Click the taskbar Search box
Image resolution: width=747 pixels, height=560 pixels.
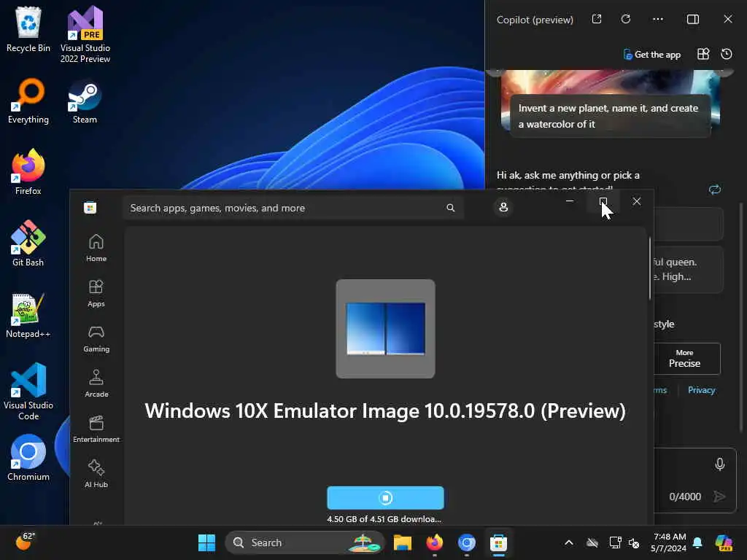(305, 542)
